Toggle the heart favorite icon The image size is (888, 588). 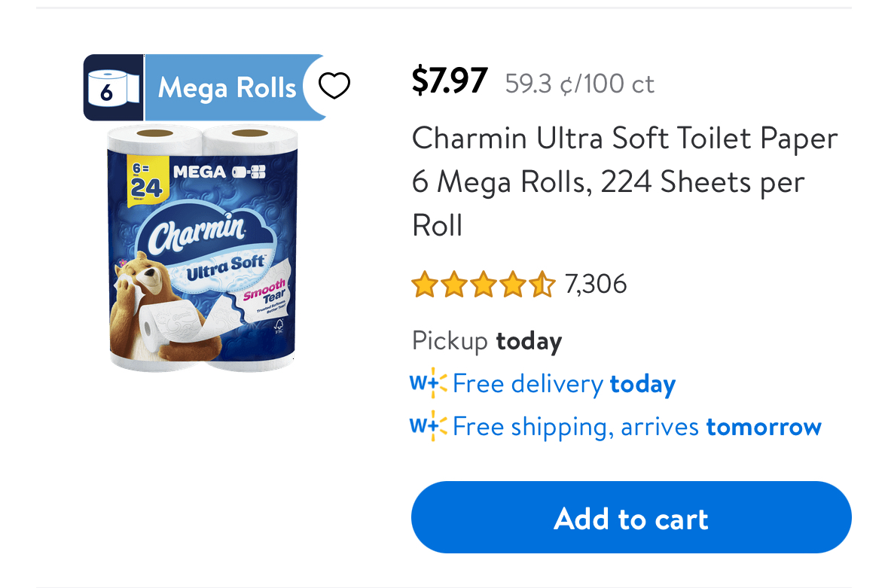tap(334, 87)
